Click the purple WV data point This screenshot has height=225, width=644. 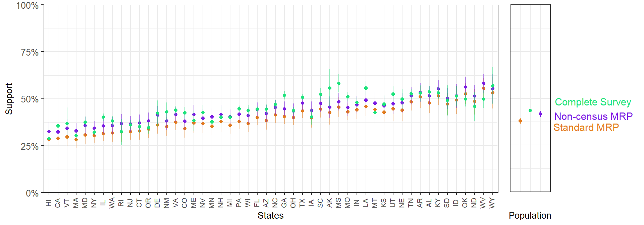tap(484, 83)
